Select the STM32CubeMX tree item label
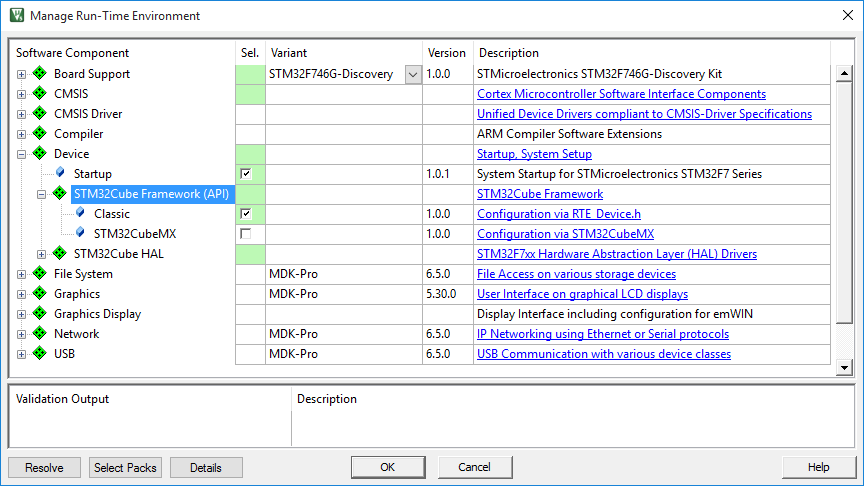This screenshot has width=864, height=486. (135, 234)
